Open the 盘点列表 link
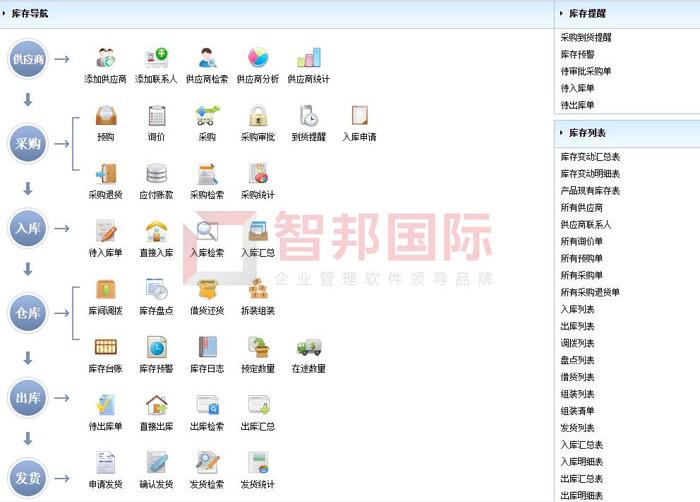This screenshot has width=700, height=502. [577, 360]
